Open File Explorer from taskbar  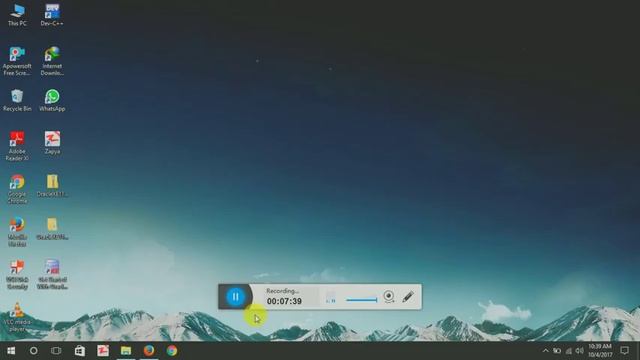pos(126,351)
